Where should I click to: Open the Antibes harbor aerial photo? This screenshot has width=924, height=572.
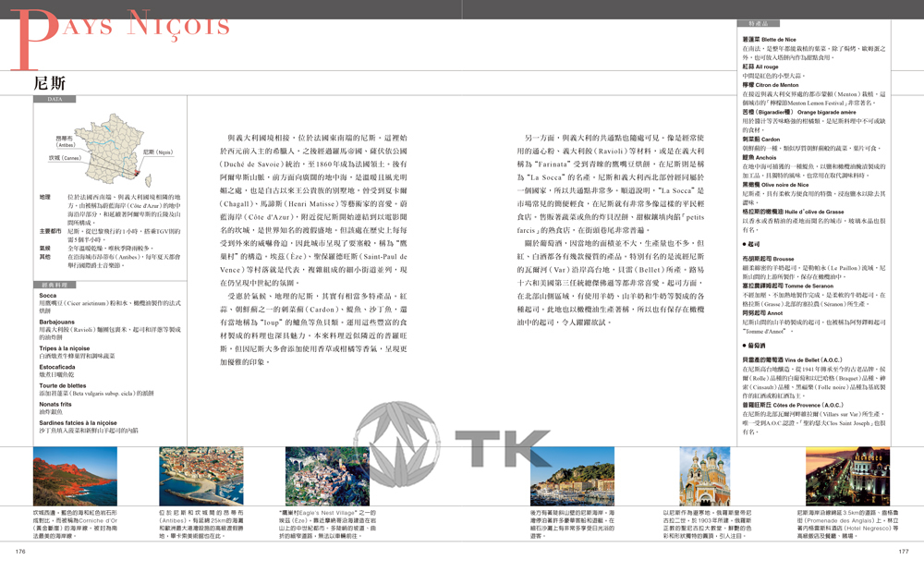pos(188,477)
